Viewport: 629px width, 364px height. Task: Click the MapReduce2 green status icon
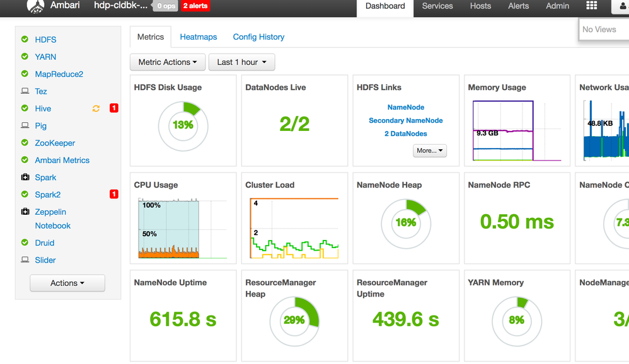[25, 74]
